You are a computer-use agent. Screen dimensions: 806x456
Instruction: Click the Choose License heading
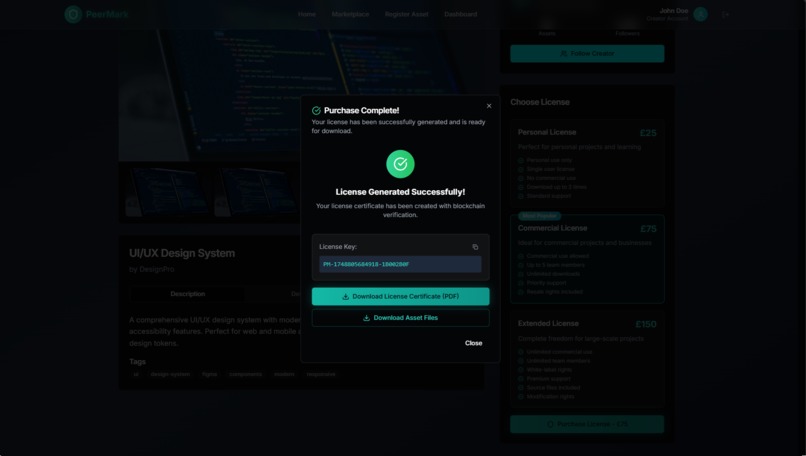540,102
